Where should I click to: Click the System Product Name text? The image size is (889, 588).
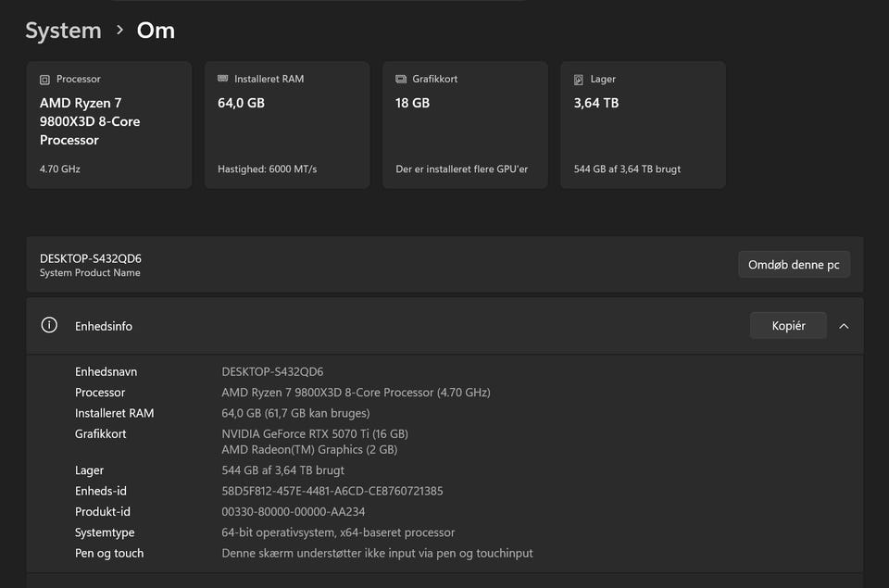click(x=90, y=273)
